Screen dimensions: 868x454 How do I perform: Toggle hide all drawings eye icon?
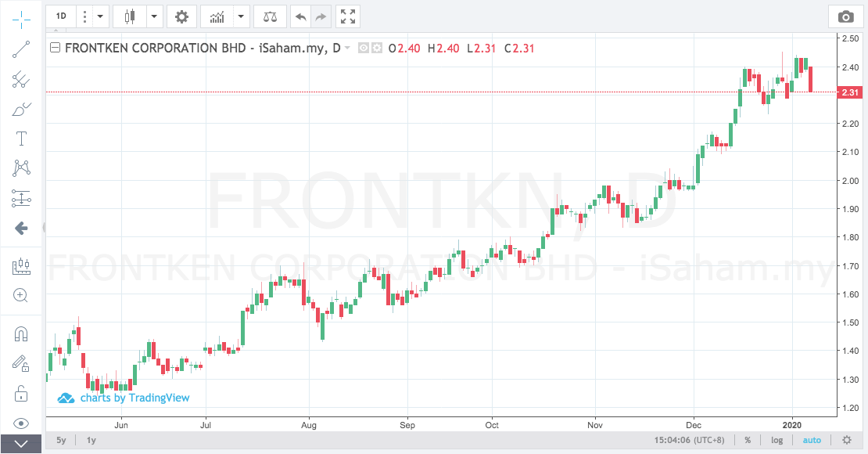click(x=21, y=423)
